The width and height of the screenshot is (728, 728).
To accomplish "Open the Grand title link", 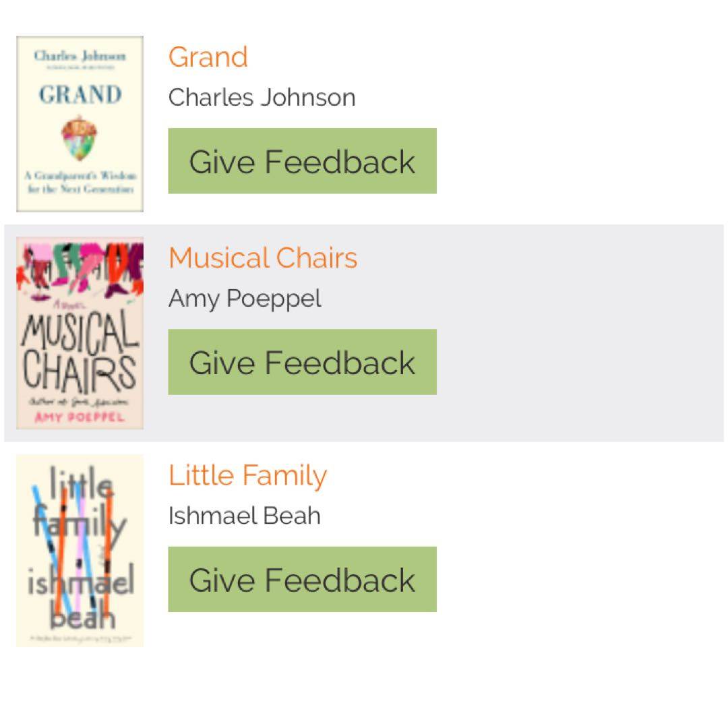I will pos(208,57).
